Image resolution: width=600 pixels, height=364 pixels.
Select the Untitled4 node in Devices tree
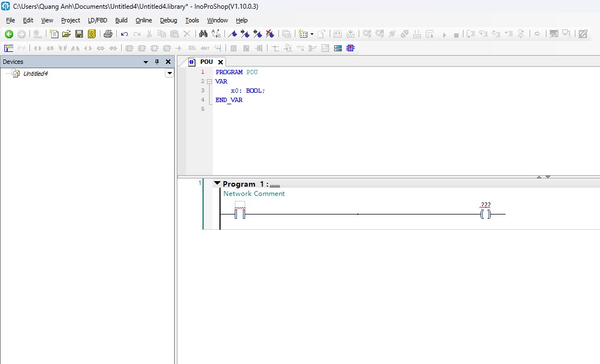coord(35,74)
